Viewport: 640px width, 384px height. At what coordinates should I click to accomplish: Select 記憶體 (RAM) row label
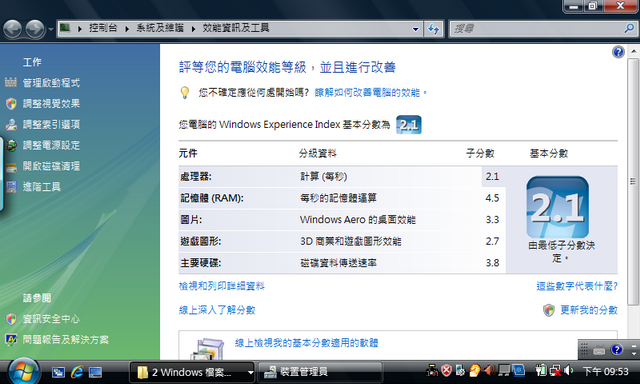coord(212,198)
